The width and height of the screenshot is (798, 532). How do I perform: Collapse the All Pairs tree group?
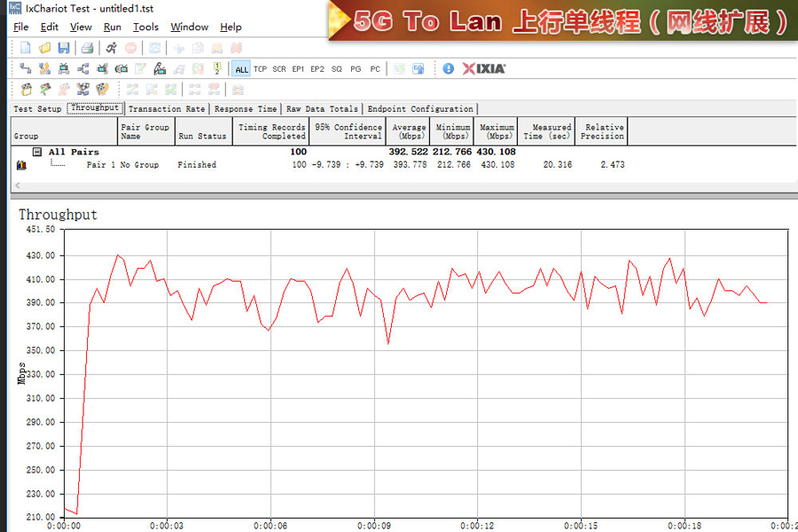(x=37, y=152)
